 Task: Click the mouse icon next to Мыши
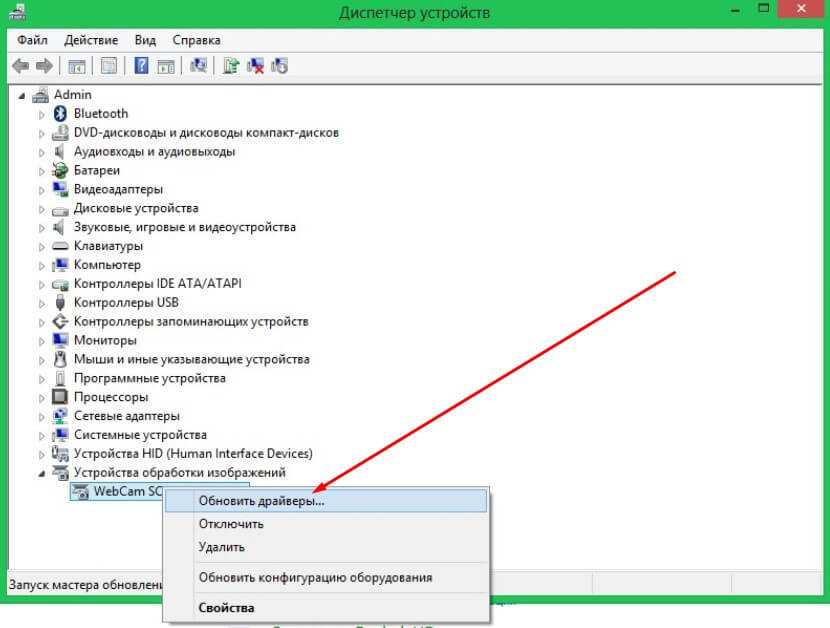coord(60,359)
